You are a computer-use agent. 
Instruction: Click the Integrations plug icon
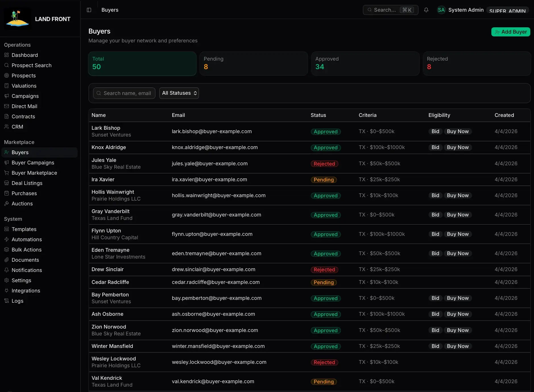click(7, 290)
